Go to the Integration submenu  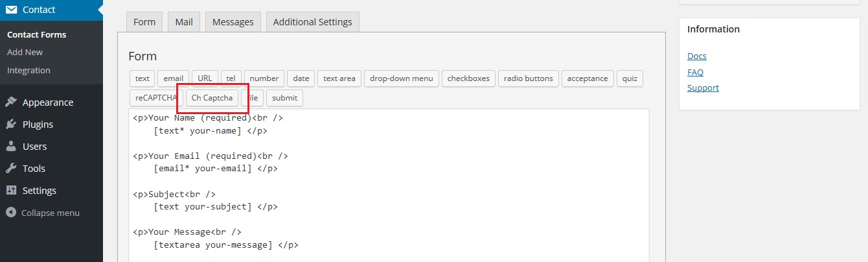tap(29, 70)
